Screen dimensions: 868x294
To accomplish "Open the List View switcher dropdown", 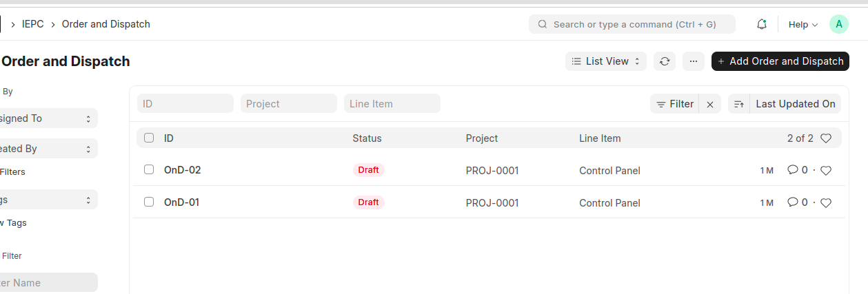I will (x=606, y=61).
